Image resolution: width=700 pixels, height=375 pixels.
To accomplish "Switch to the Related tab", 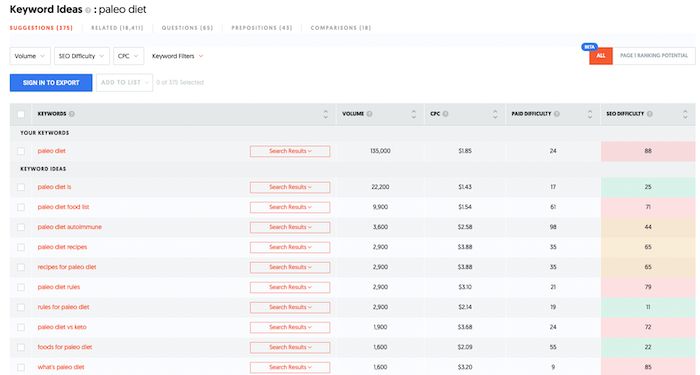I will (117, 28).
